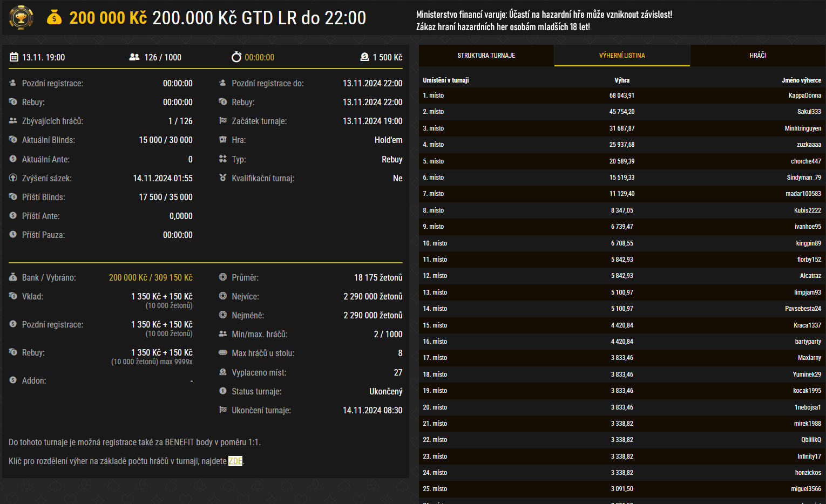Screen dimensions: 826x504
Task: Click the dollar icon beside Aktuální Ante
Action: coord(12,159)
